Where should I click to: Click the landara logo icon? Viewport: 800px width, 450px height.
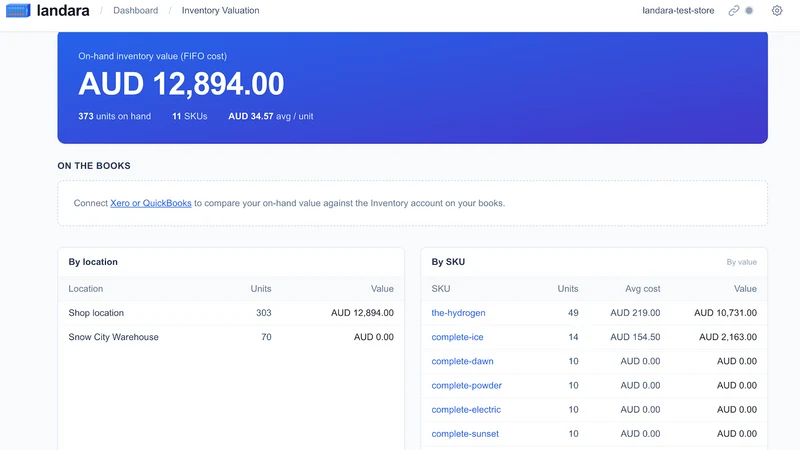coord(18,10)
